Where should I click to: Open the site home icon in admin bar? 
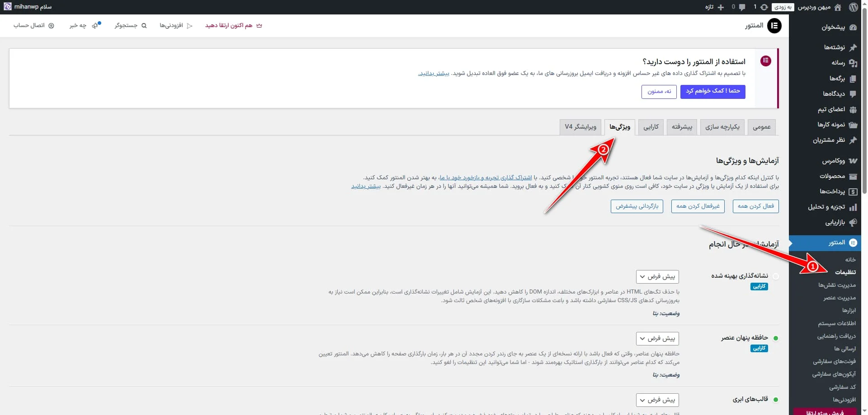pyautogui.click(x=837, y=7)
